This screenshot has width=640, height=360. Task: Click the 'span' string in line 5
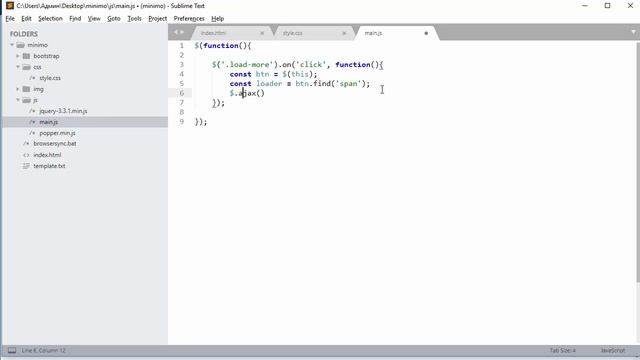tap(348, 84)
